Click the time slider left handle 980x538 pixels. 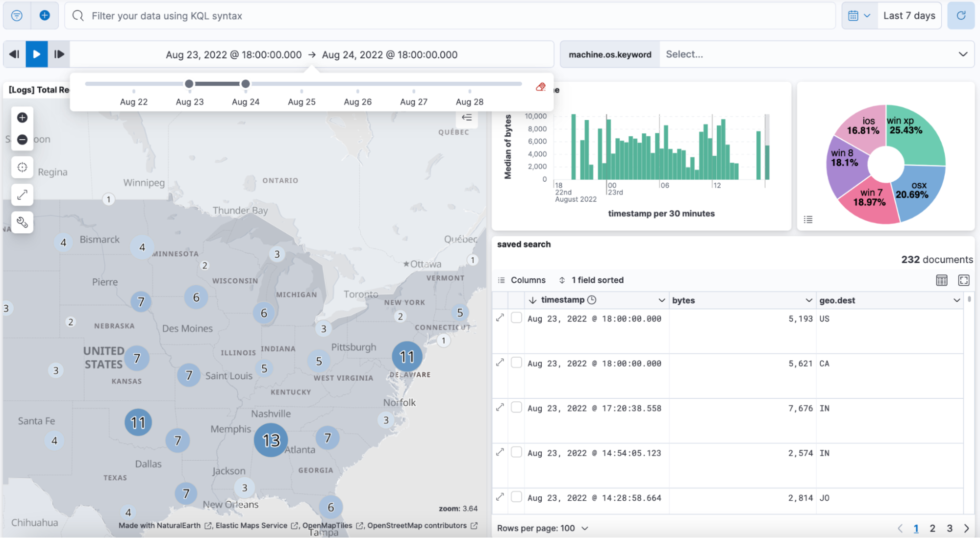(189, 84)
